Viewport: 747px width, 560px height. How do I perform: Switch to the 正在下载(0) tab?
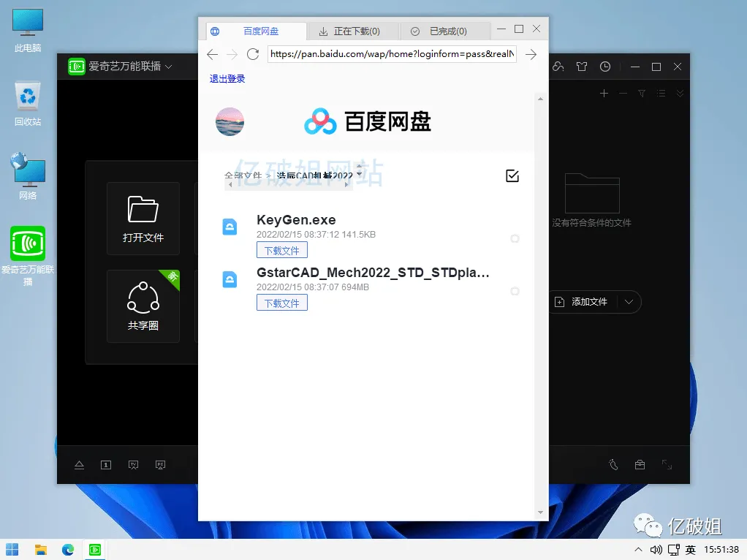tap(353, 31)
